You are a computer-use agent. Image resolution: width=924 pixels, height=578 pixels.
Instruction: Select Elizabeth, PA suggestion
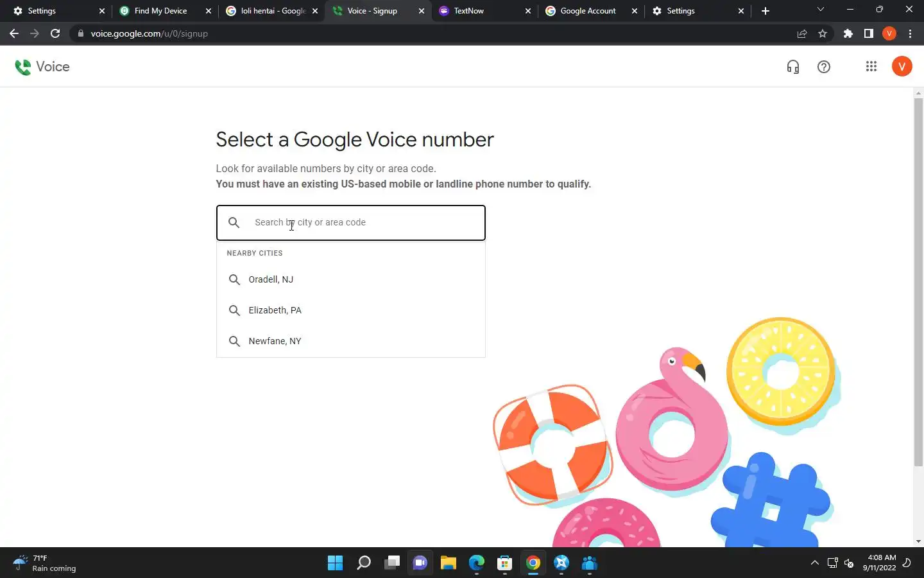click(350, 310)
